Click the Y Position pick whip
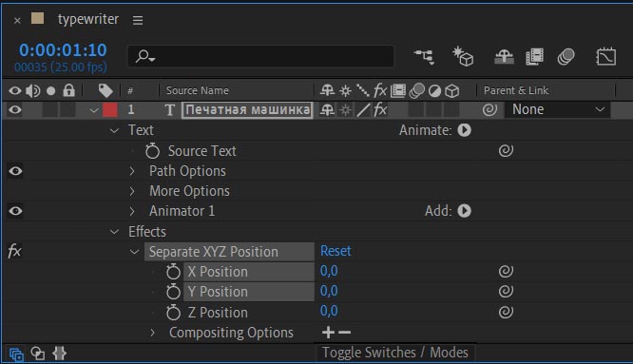This screenshot has height=364, width=633. pyautogui.click(x=506, y=291)
